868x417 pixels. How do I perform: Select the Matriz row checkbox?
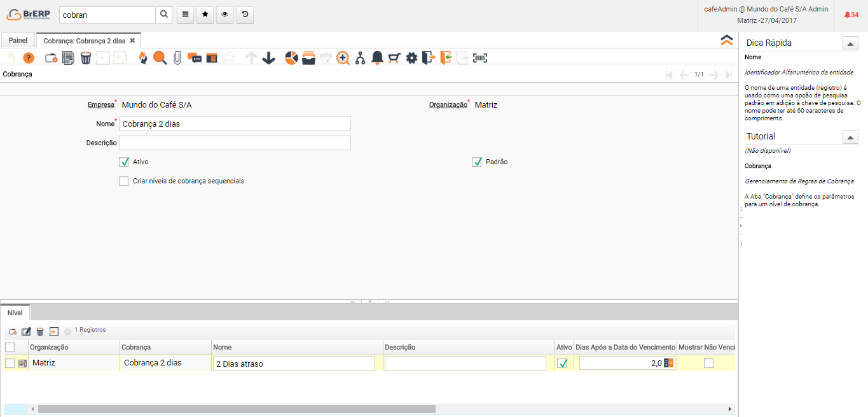10,363
